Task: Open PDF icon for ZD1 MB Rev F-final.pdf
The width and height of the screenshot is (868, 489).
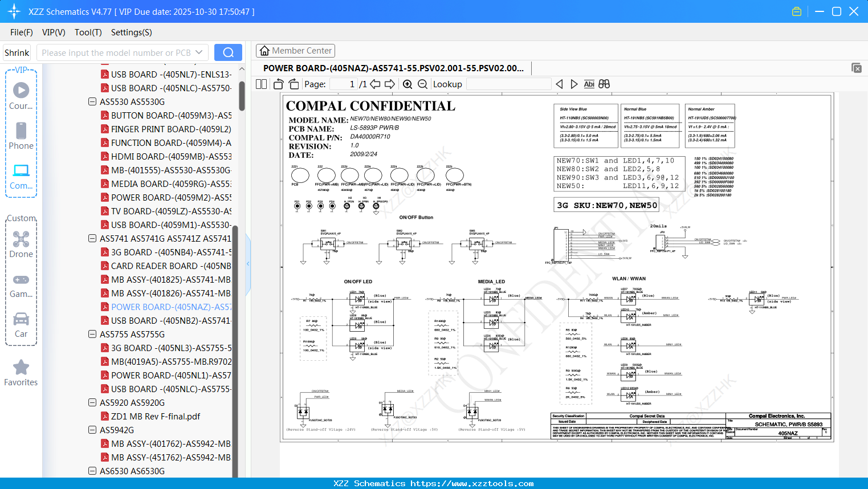Action: point(105,416)
